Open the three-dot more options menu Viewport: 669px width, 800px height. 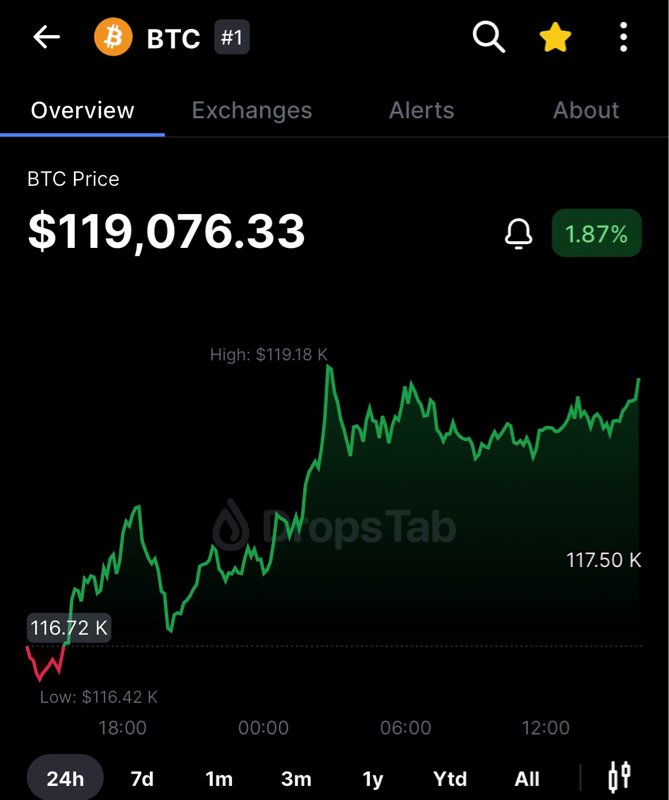(623, 38)
